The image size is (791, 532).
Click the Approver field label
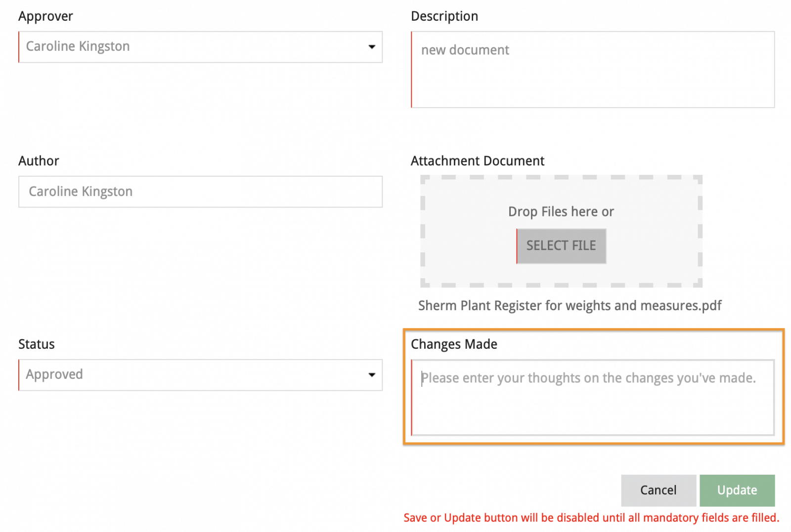tap(45, 16)
